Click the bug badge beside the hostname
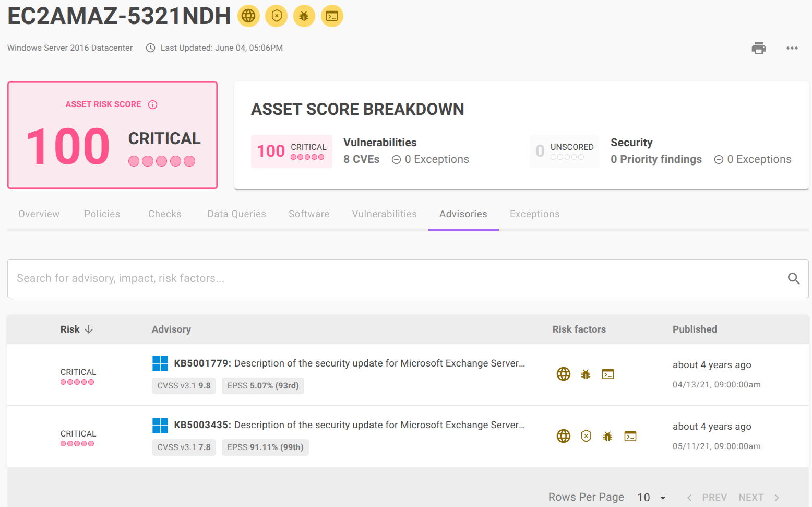 (304, 16)
